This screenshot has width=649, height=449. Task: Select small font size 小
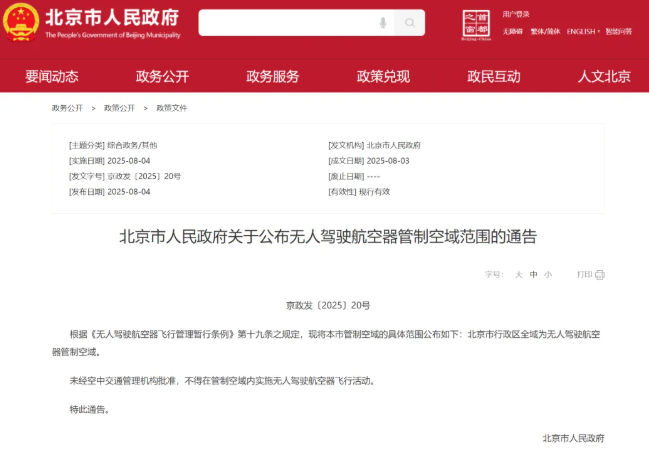pyautogui.click(x=548, y=274)
